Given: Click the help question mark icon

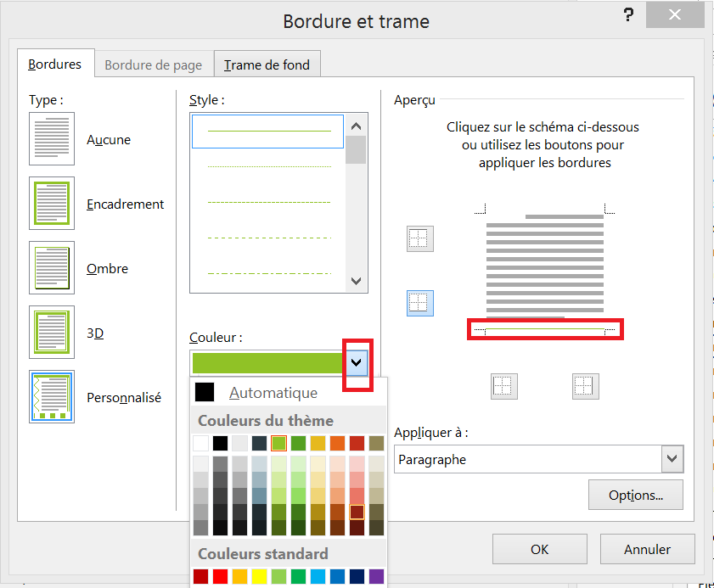Looking at the screenshot, I should pyautogui.click(x=628, y=15).
